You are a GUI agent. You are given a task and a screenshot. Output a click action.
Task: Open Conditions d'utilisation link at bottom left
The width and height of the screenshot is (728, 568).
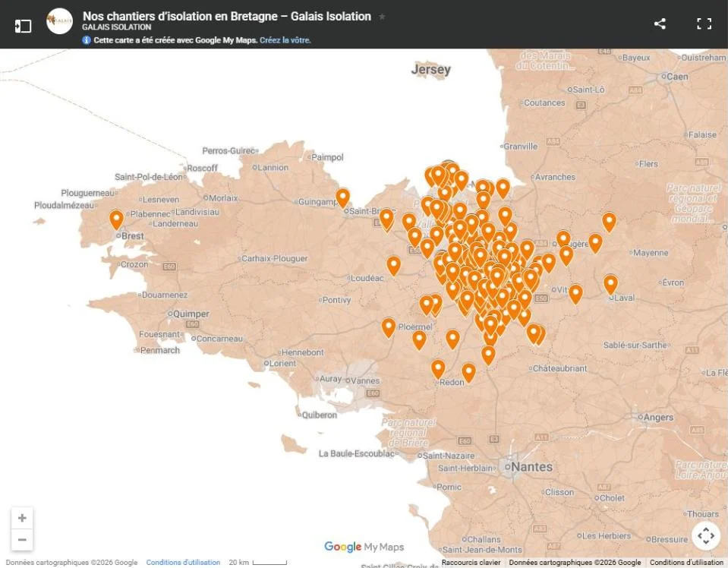[x=183, y=562]
